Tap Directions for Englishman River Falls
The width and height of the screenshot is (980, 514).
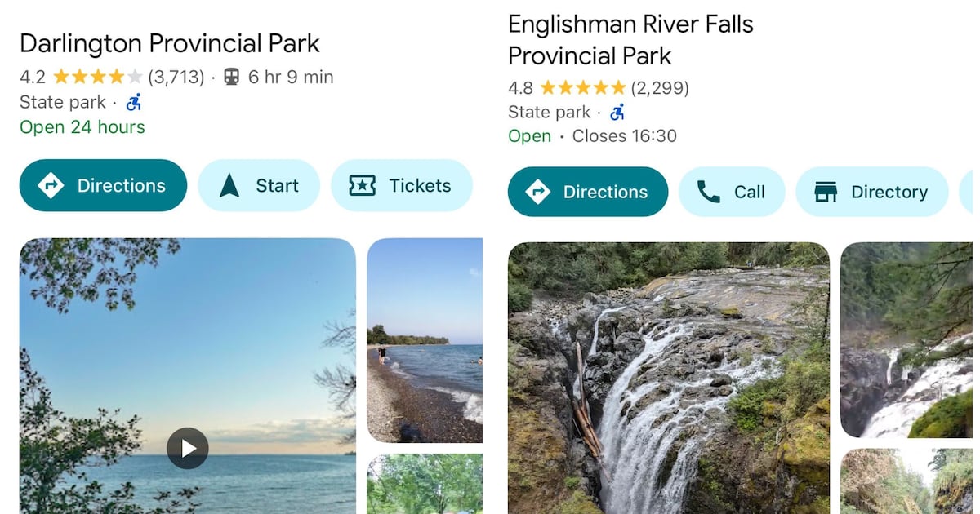click(587, 192)
